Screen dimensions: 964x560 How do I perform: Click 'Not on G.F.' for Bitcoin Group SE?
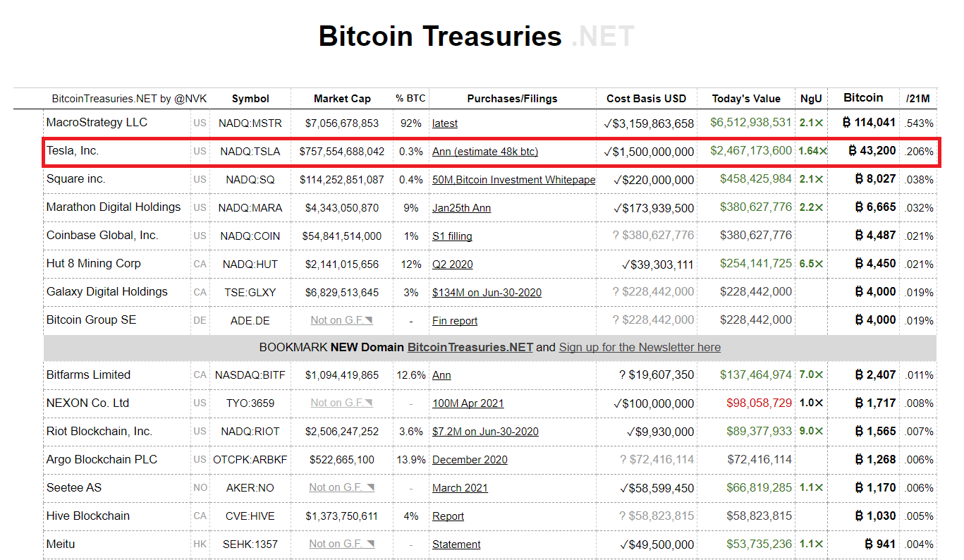[342, 320]
